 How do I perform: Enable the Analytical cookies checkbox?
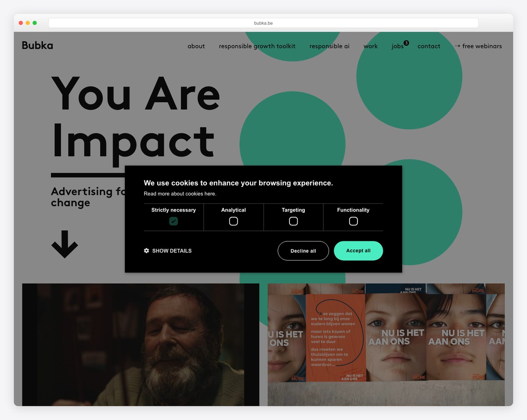coord(234,221)
